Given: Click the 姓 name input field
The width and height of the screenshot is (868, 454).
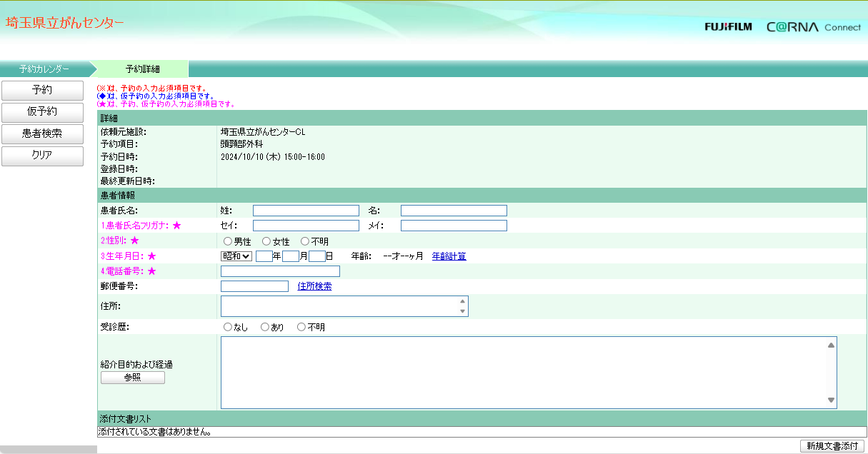Looking at the screenshot, I should (x=306, y=211).
